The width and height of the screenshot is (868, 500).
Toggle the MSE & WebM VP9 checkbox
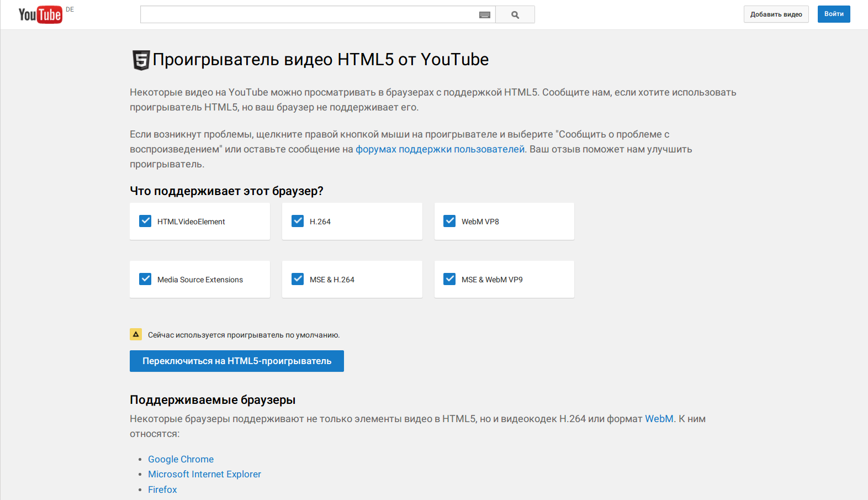click(x=450, y=279)
